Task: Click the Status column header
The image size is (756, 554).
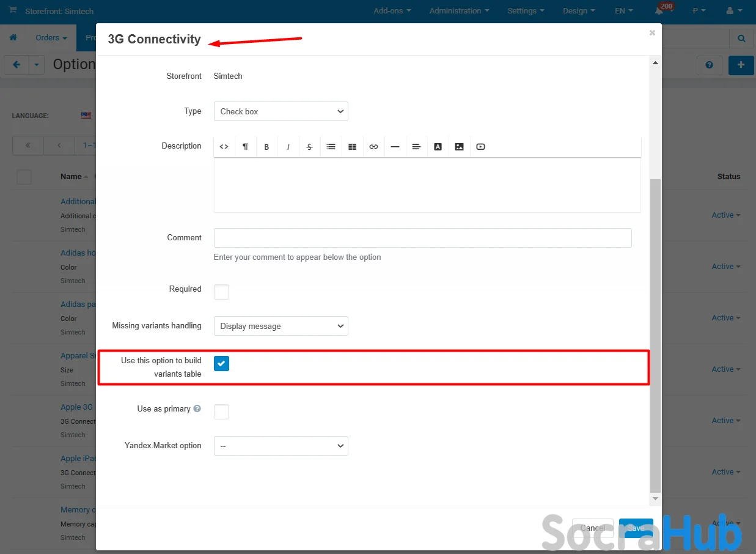Action: (x=728, y=177)
